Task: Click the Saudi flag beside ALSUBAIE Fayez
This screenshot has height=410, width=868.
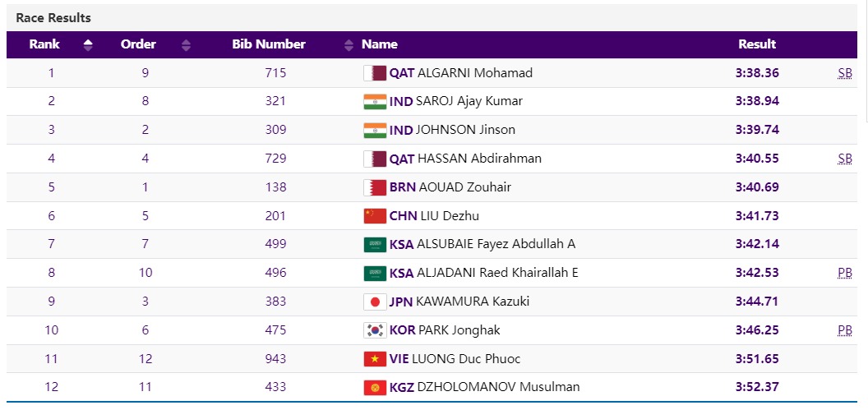Action: click(x=375, y=245)
